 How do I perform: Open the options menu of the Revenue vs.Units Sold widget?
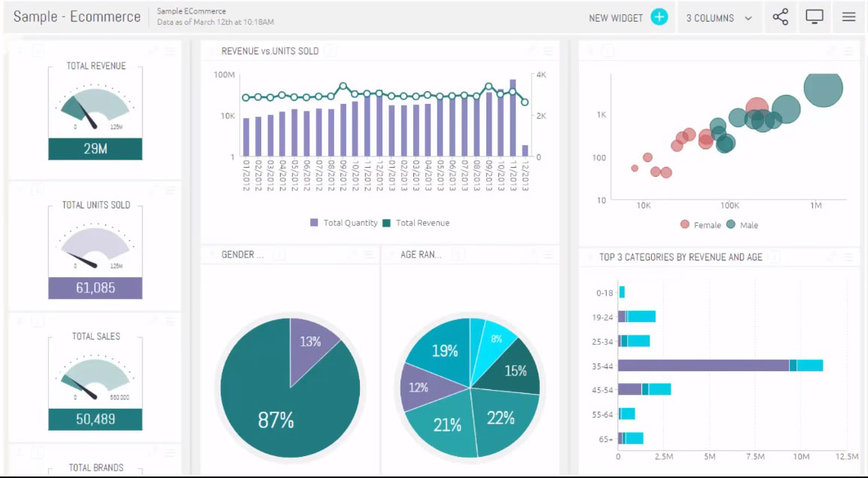pyautogui.click(x=549, y=50)
